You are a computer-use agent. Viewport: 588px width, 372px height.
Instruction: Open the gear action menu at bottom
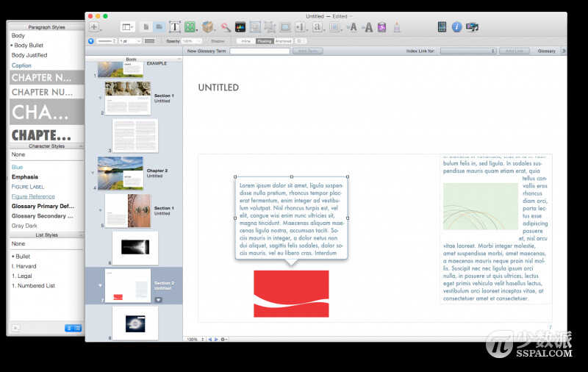(x=223, y=339)
